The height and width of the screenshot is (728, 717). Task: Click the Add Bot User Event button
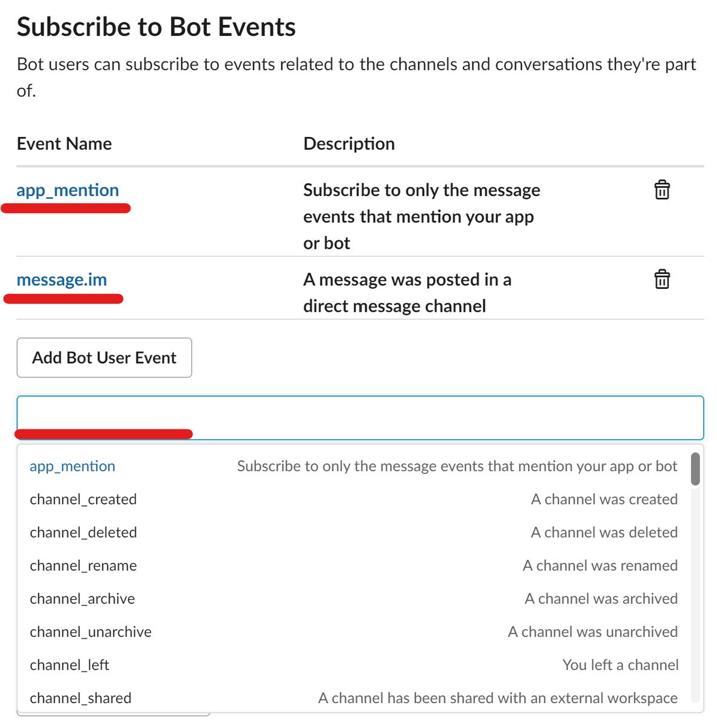tap(104, 358)
